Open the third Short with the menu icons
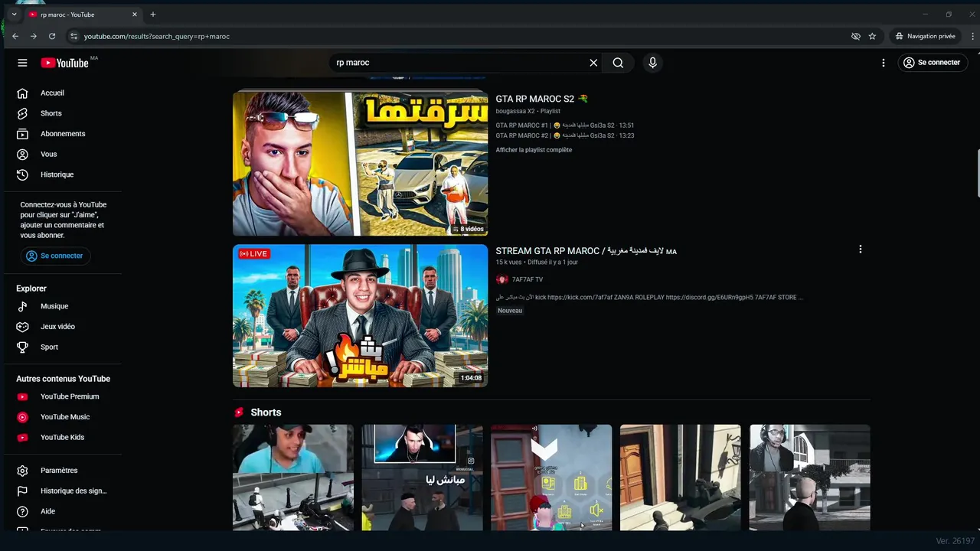The image size is (980, 551). [551, 478]
